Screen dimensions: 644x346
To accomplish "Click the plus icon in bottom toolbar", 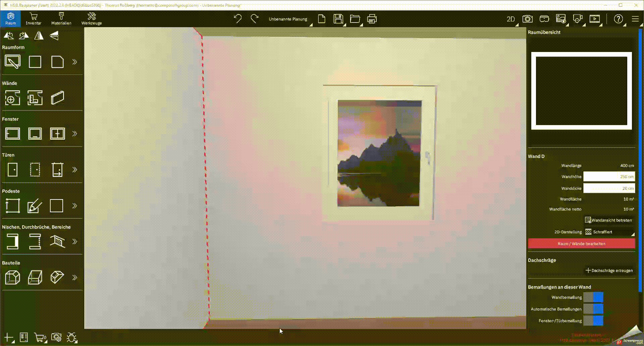I will pyautogui.click(x=9, y=337).
